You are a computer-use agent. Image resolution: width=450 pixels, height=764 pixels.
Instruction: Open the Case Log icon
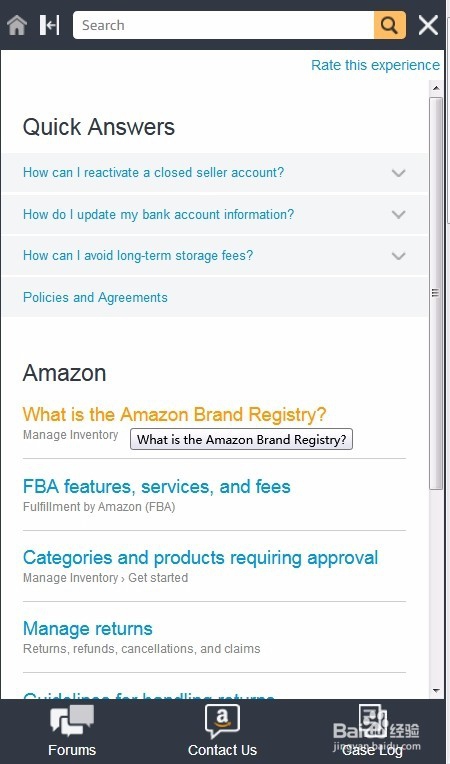(x=373, y=721)
